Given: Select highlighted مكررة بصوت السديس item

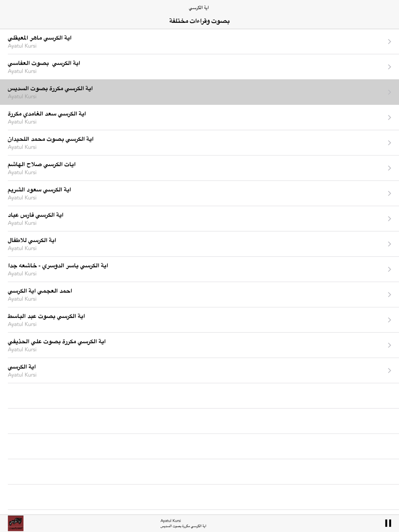Looking at the screenshot, I should 199,92.
